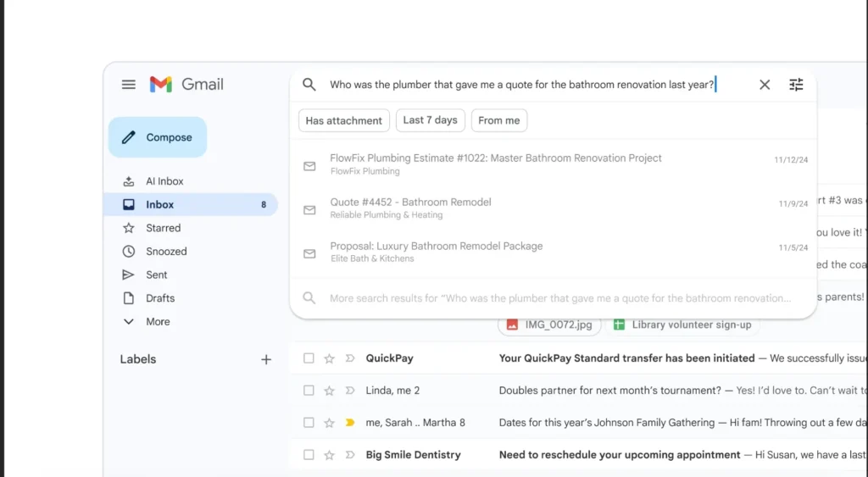Screen dimensions: 868x477
Task: Check the box for Linda's email
Action: point(309,391)
